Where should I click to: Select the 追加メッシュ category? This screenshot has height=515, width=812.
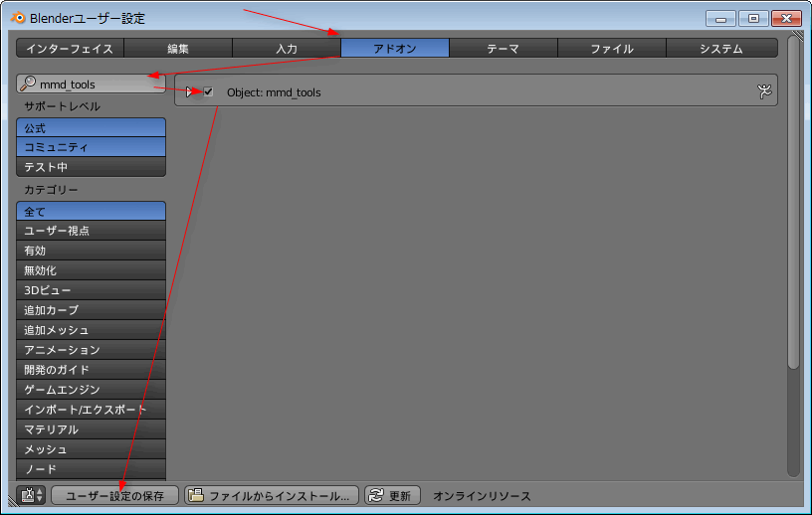pyautogui.click(x=92, y=330)
